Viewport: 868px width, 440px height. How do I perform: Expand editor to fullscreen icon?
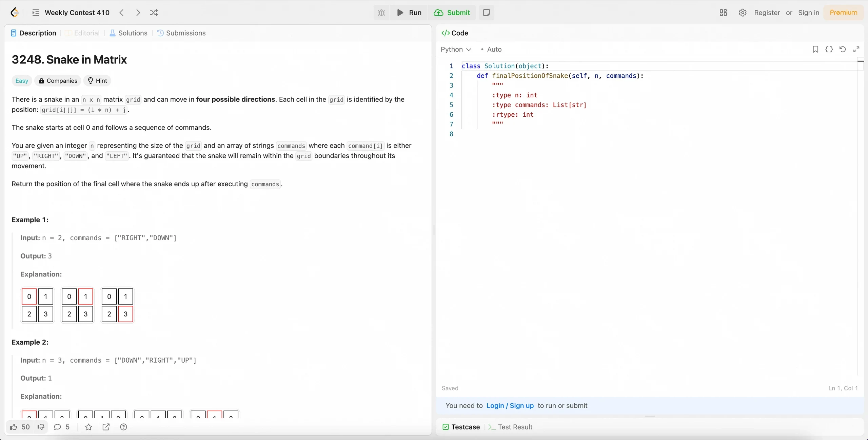[x=856, y=49]
